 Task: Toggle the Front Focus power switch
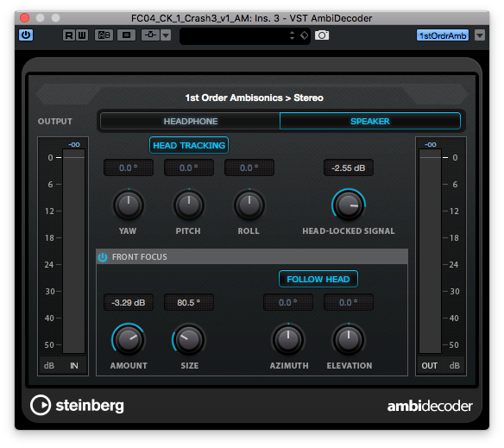[x=103, y=257]
